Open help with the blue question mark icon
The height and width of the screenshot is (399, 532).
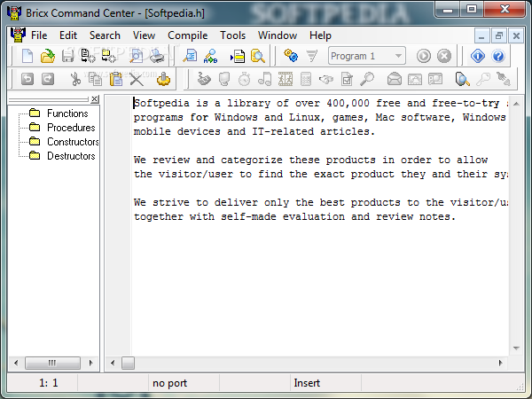[x=498, y=56]
